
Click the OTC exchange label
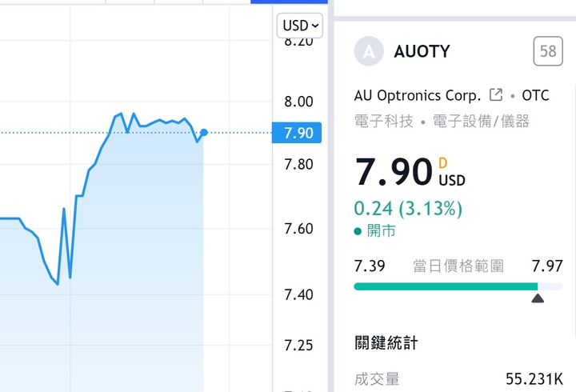tap(535, 95)
